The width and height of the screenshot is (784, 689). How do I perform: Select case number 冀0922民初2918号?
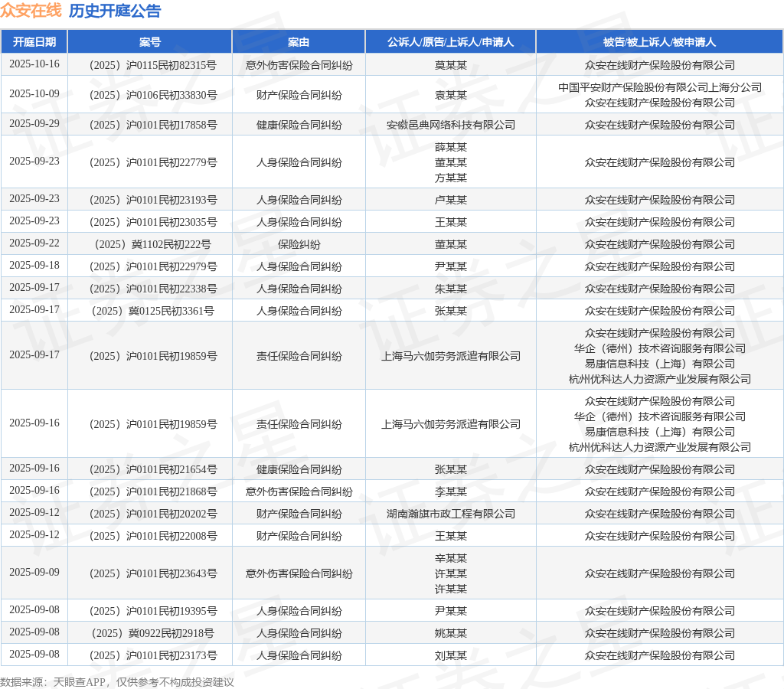point(153,634)
